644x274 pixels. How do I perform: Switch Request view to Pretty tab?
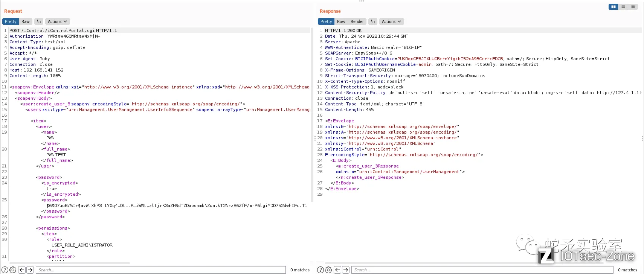tap(11, 21)
